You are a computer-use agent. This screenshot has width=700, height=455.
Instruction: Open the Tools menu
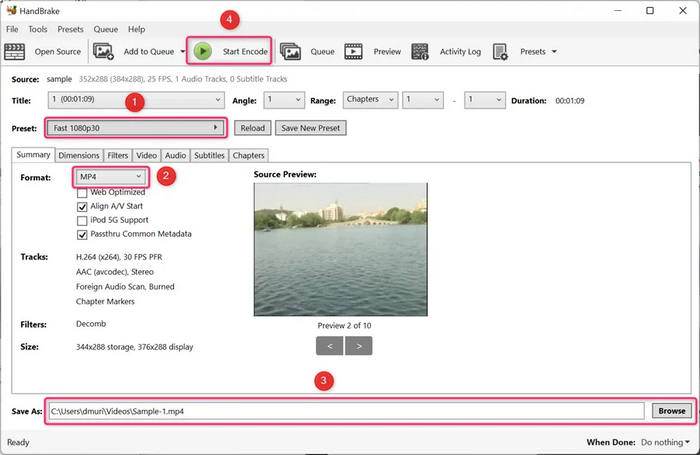(38, 29)
